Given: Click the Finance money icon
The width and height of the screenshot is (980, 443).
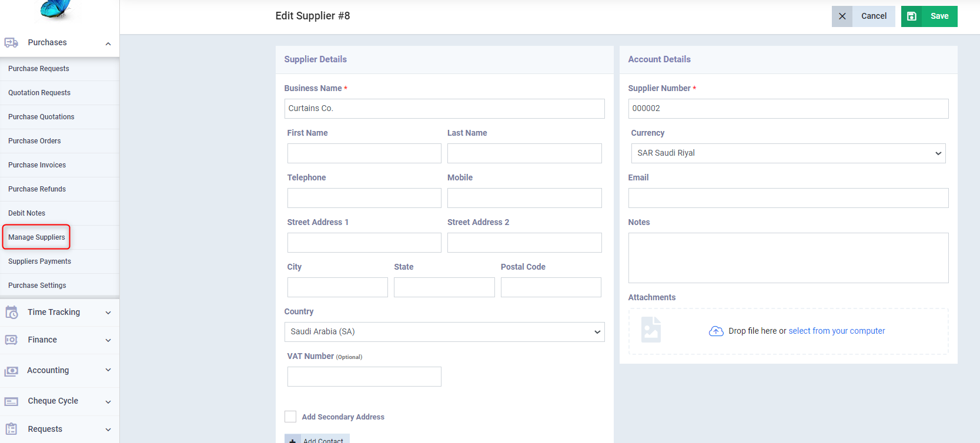Looking at the screenshot, I should point(11,340).
